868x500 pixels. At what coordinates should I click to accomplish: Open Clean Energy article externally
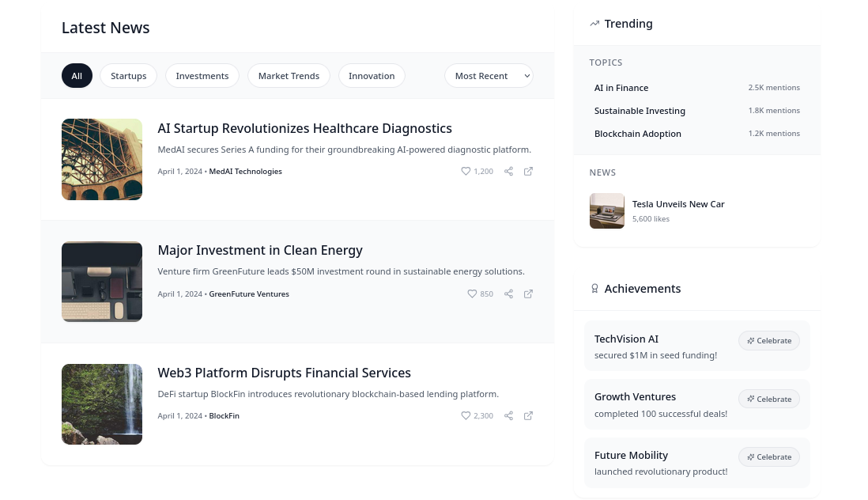coord(529,294)
